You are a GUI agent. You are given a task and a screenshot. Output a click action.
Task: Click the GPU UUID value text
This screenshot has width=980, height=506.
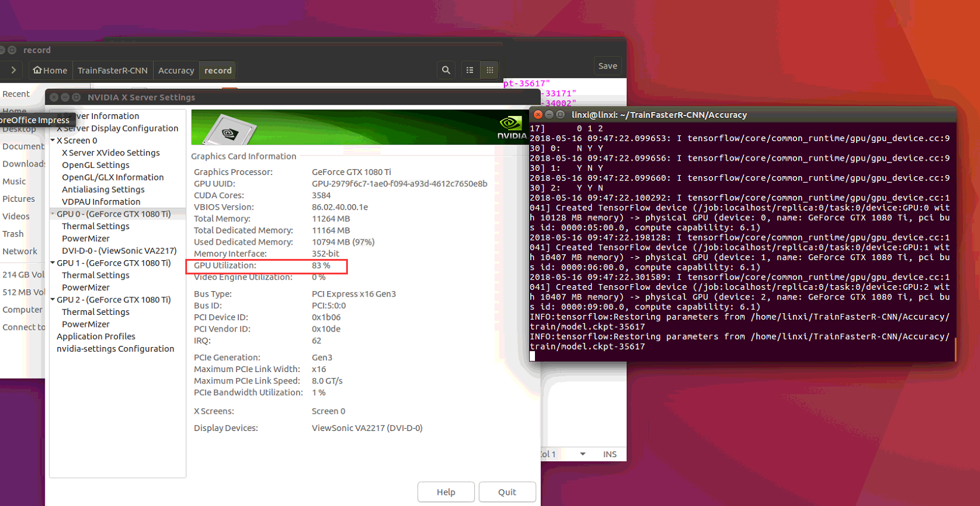click(400, 183)
